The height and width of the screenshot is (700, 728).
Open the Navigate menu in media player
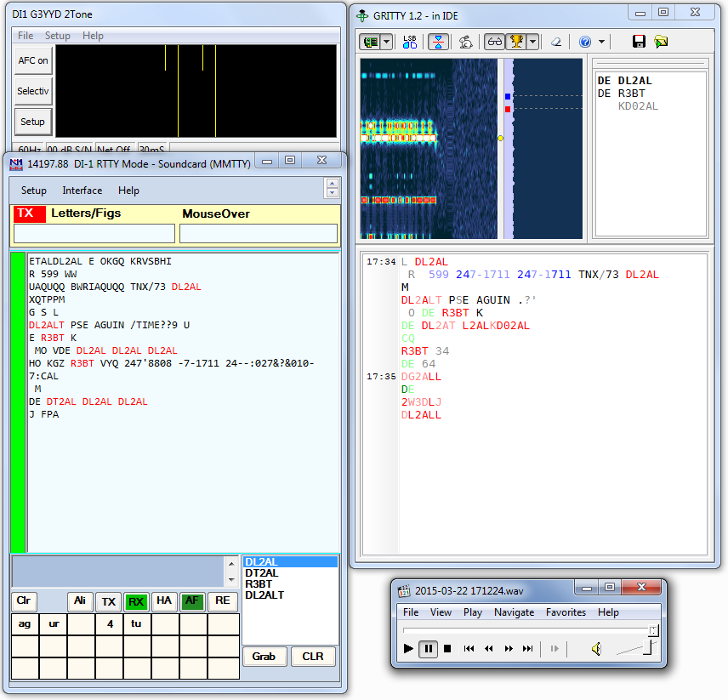(514, 612)
